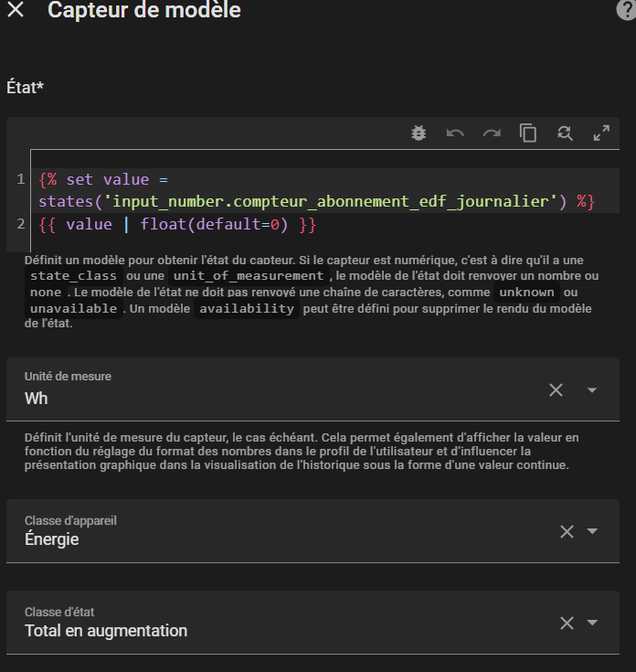This screenshot has height=672, width=636.
Task: Expand code editor to fullscreen
Action: 601,133
